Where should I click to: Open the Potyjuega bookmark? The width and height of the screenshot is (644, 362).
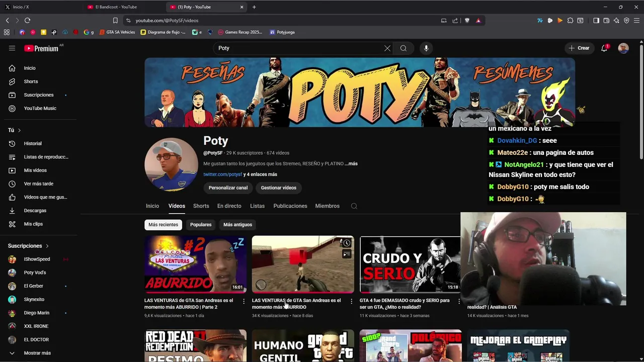pos(282,32)
